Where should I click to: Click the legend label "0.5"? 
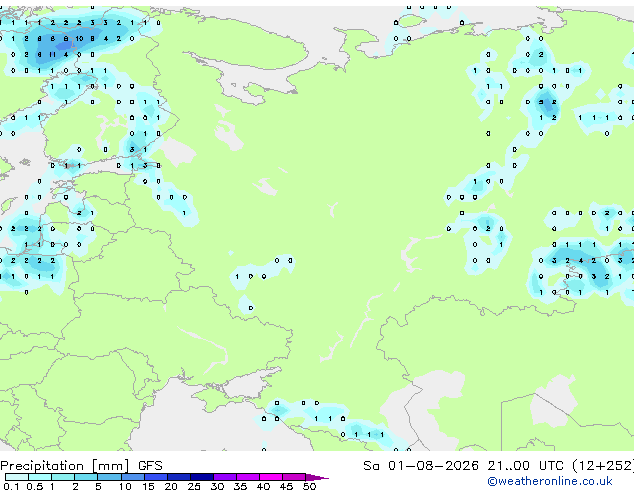tap(35, 486)
